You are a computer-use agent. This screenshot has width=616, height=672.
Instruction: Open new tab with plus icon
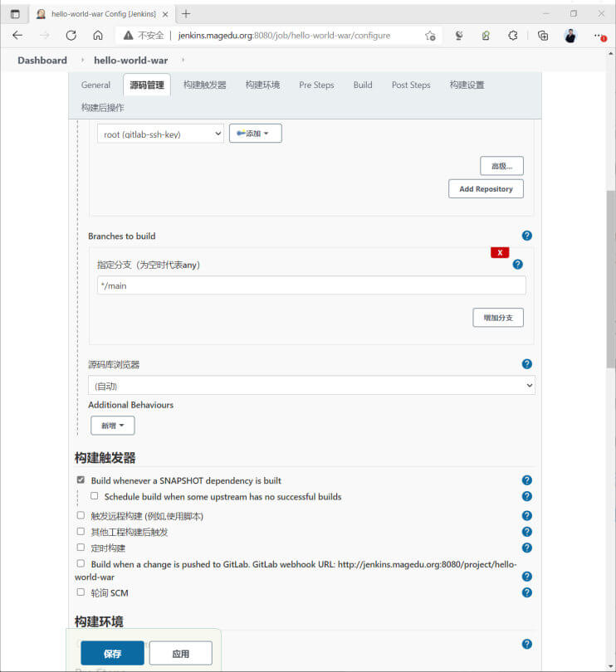tap(186, 14)
